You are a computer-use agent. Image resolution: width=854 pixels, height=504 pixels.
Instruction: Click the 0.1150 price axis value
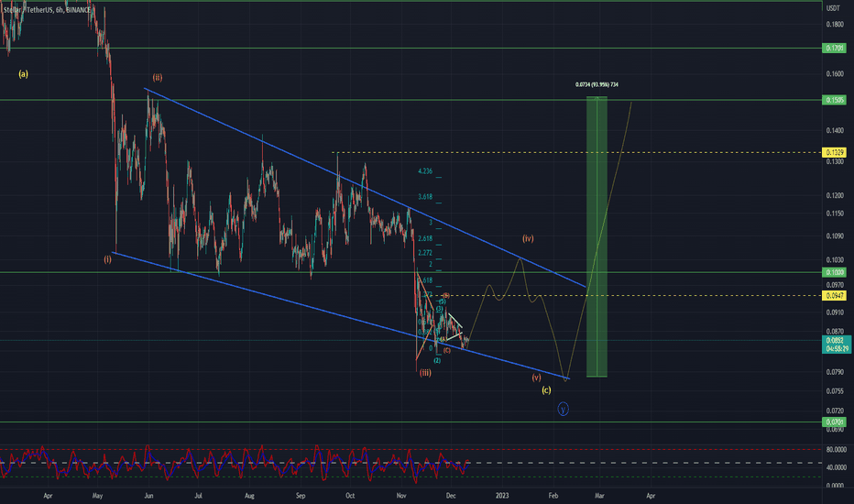pyautogui.click(x=835, y=213)
